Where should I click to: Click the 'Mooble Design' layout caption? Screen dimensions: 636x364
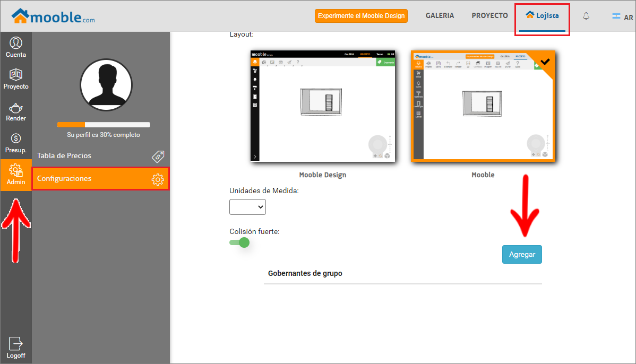point(322,175)
